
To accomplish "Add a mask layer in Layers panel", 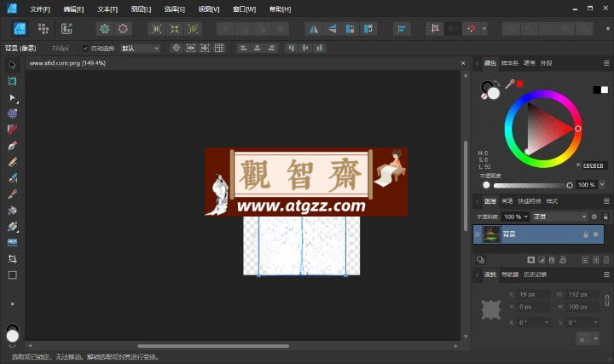I will click(531, 260).
